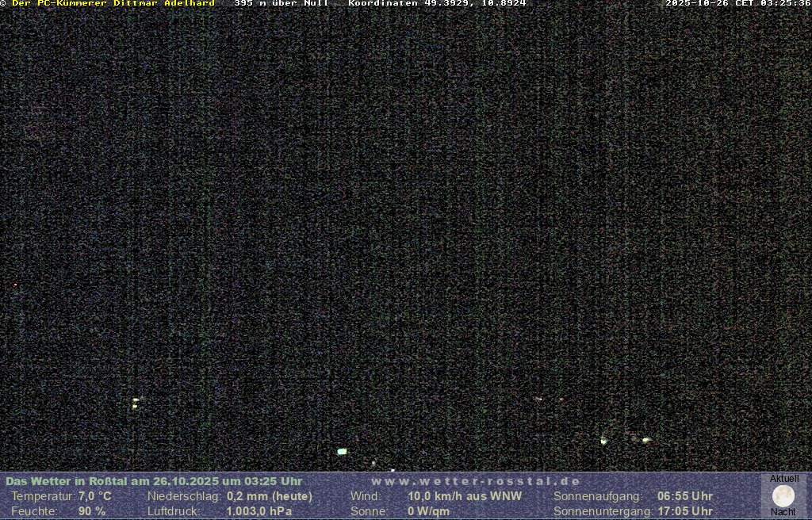Select the temperature value 7,0 °C
The image size is (812, 520).
click(94, 496)
